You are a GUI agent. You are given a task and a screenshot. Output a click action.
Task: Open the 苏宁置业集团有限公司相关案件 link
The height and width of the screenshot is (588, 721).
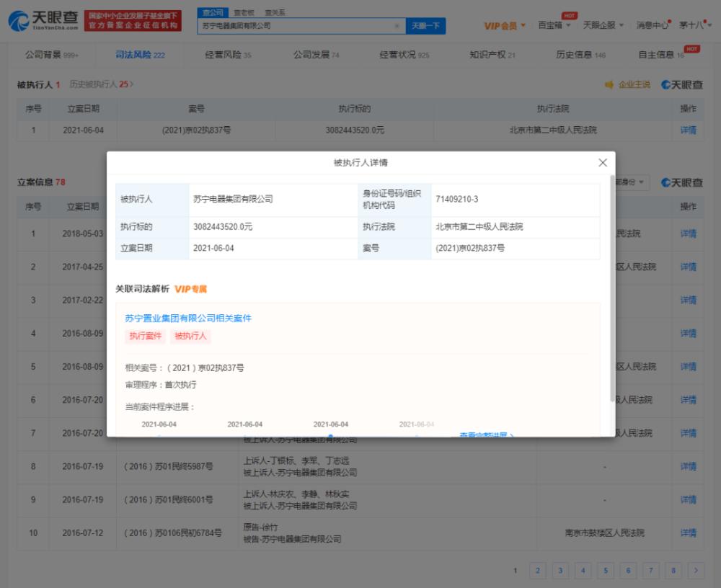point(188,318)
